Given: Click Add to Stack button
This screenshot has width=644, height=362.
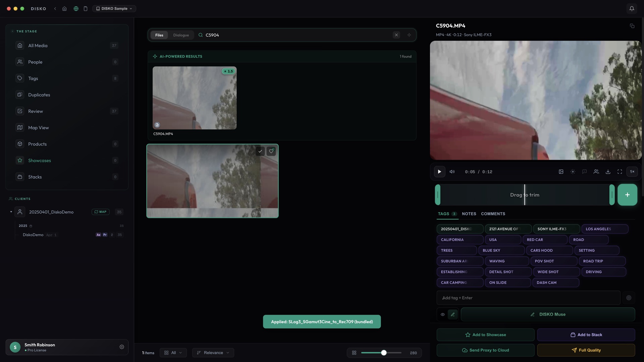Looking at the screenshot, I should click(x=586, y=335).
